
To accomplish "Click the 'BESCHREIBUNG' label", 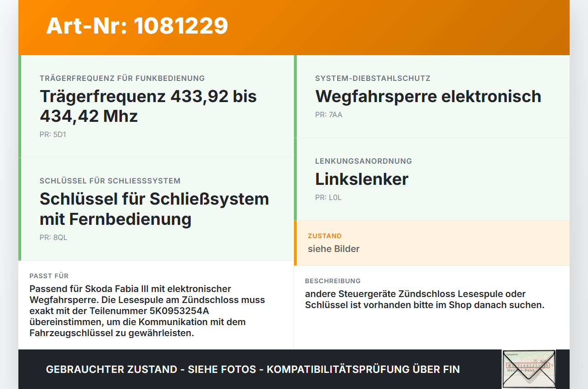I will (333, 281).
